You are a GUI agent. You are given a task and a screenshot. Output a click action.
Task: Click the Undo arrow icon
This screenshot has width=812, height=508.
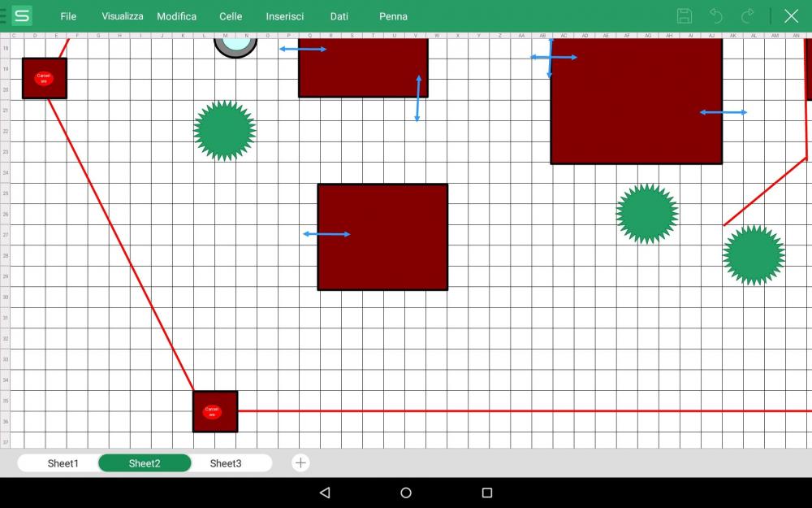point(716,16)
